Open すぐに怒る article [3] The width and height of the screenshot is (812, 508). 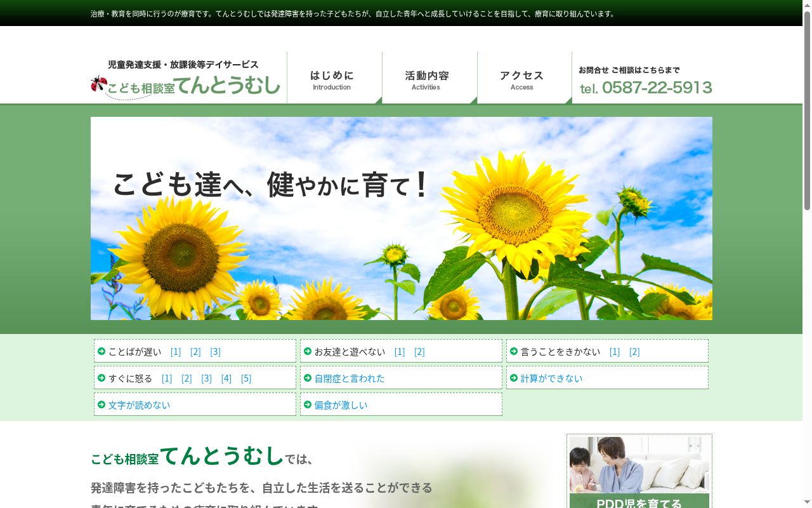click(206, 378)
